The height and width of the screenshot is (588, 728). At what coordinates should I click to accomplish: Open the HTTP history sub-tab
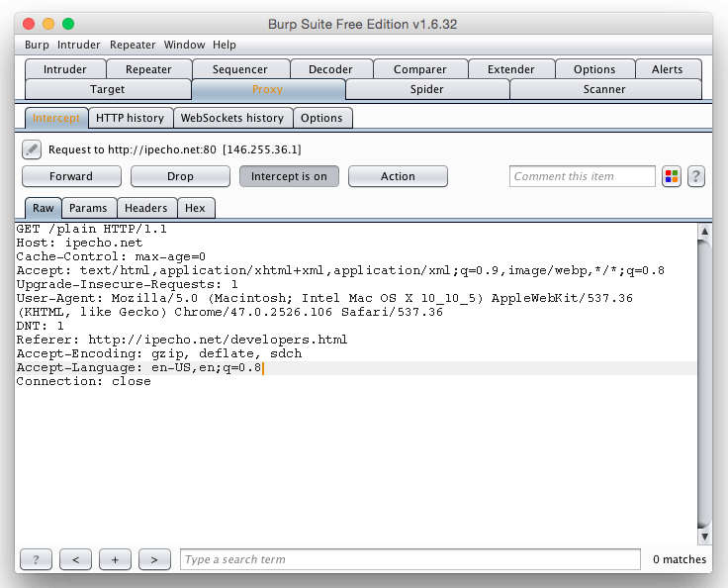coord(130,118)
